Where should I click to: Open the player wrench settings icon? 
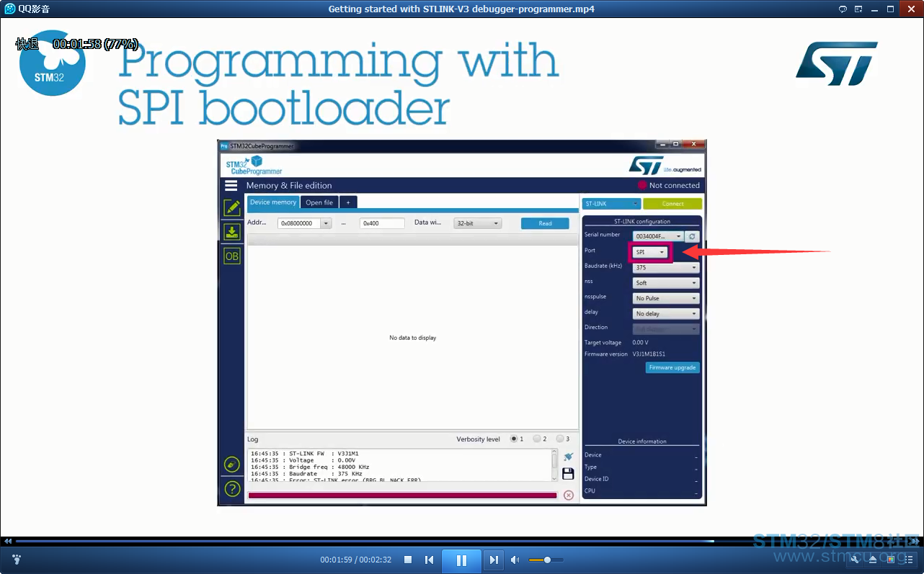tap(855, 559)
